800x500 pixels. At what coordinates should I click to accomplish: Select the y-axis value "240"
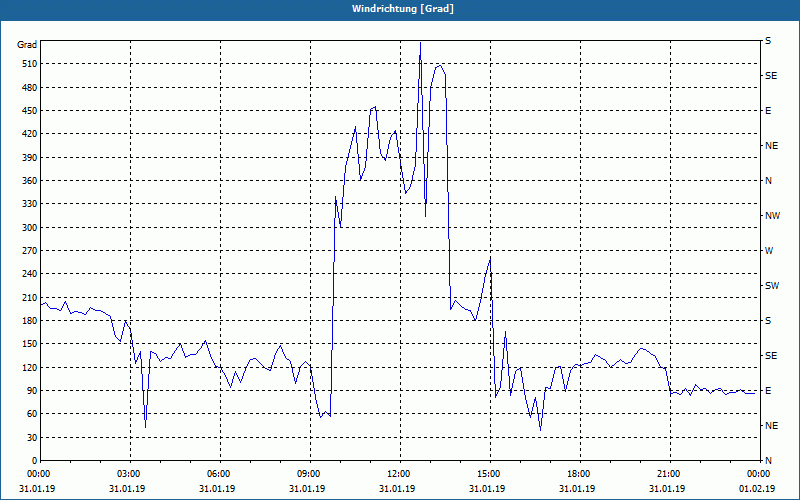coord(30,274)
